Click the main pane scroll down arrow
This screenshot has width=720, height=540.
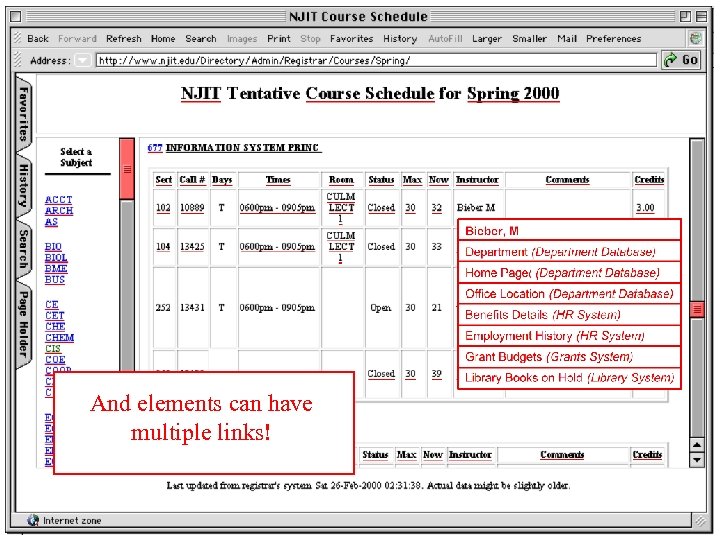[697, 460]
